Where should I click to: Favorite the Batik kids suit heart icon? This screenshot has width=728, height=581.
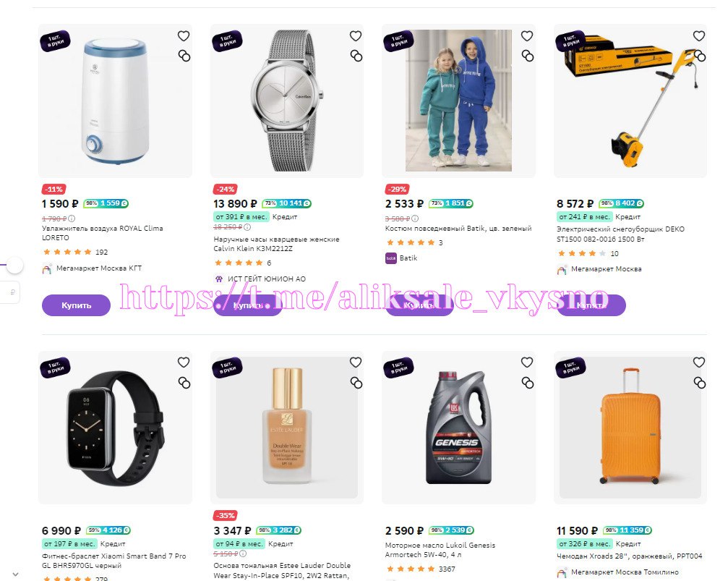(527, 35)
